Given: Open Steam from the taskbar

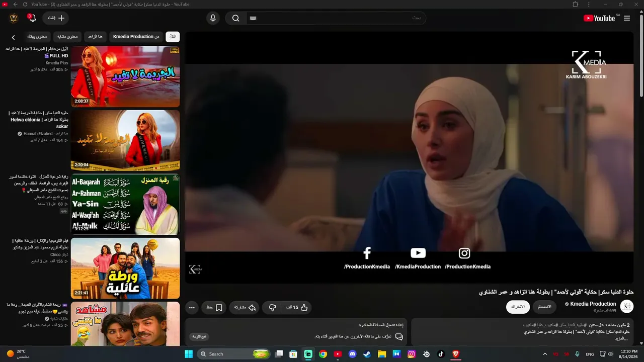Looking at the screenshot, I should click(x=367, y=354).
